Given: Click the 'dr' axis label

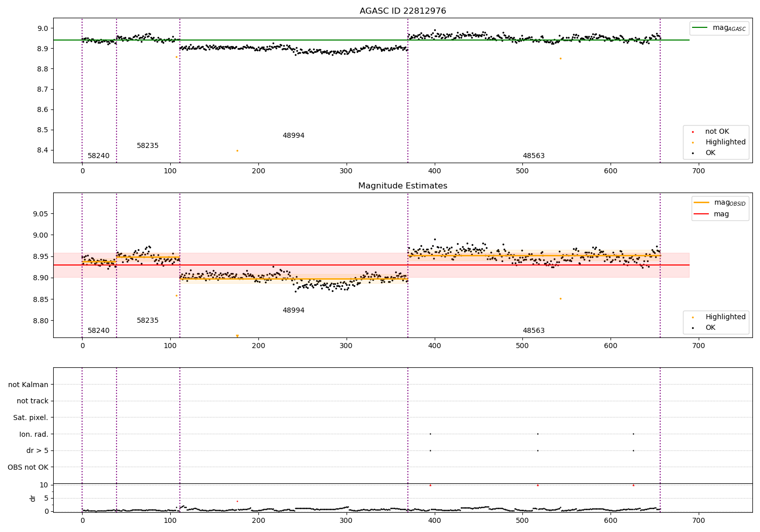Looking at the screenshot, I should pyautogui.click(x=33, y=498).
